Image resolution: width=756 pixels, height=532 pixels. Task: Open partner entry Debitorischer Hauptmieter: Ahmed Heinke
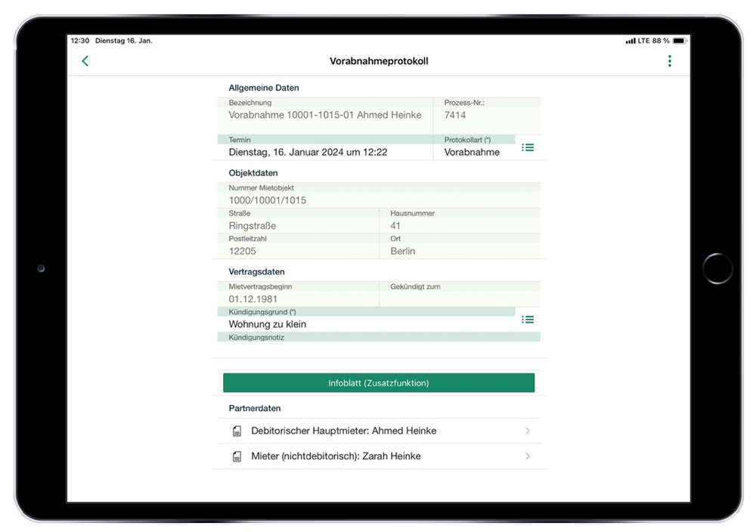tap(344, 431)
